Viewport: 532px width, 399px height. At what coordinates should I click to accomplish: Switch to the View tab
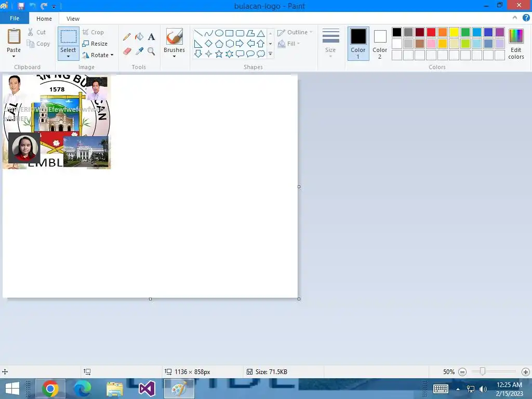[73, 19]
